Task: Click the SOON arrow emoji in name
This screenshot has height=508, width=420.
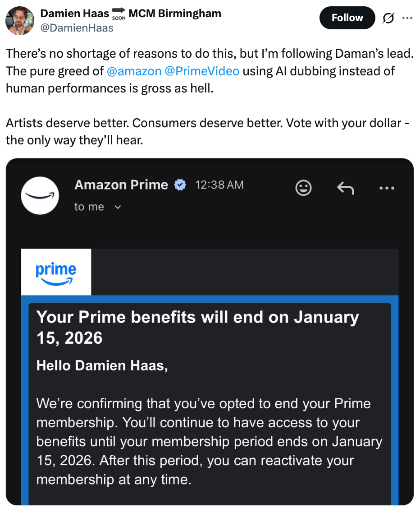Action: click(119, 14)
